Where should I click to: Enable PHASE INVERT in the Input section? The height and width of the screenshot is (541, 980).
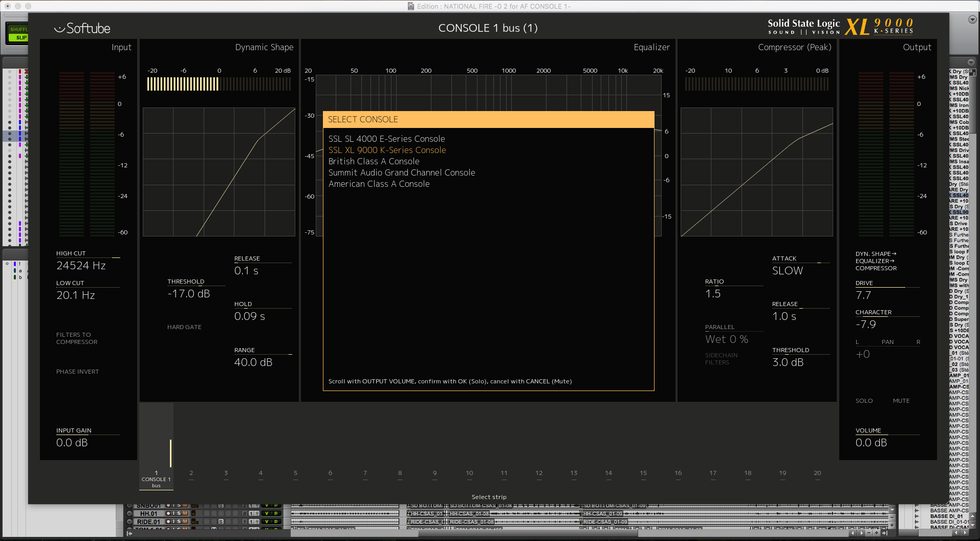click(77, 372)
